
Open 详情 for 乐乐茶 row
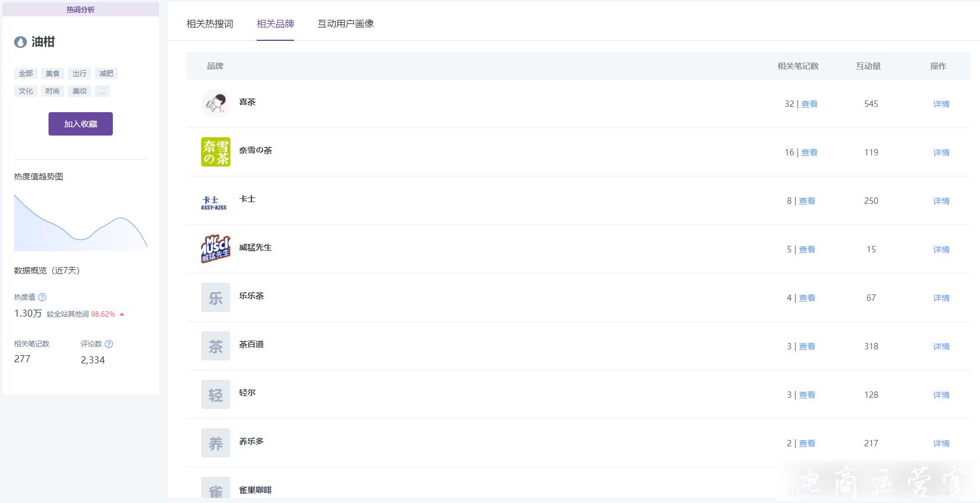click(x=941, y=298)
